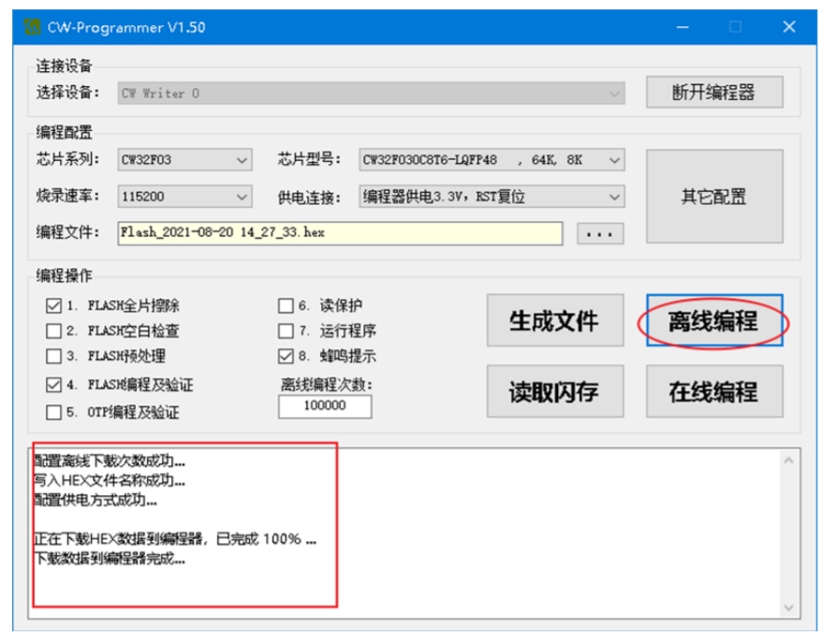
Task: Enable OTP编程及验证 checkbox
Action: coord(53,412)
